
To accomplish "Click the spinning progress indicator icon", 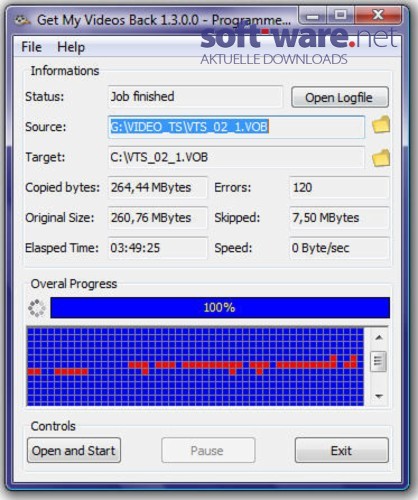I will click(x=37, y=308).
